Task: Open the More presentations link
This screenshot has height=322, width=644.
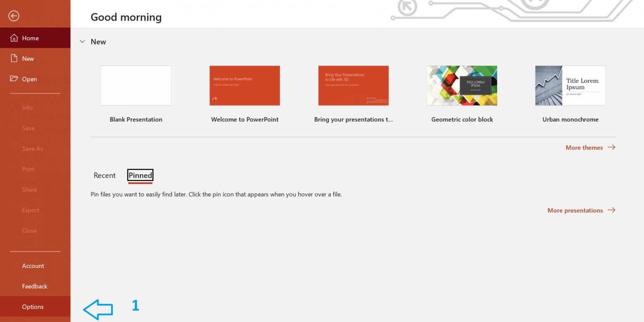Action: coord(575,210)
